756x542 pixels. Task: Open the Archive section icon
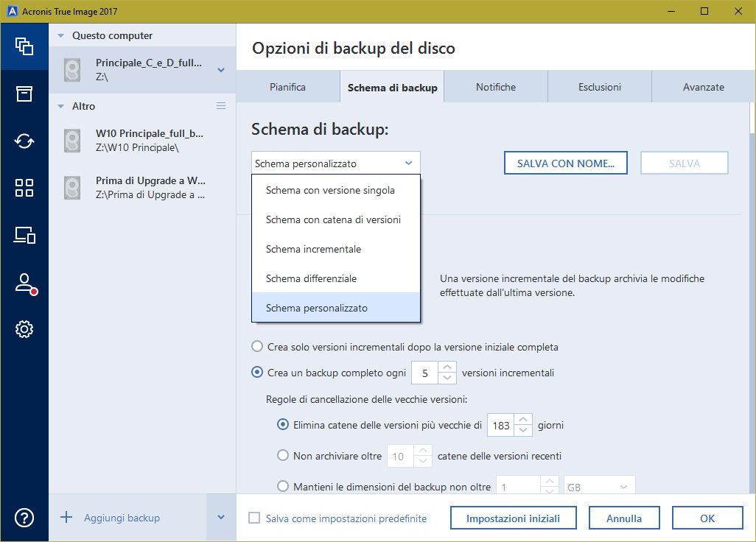click(x=24, y=93)
